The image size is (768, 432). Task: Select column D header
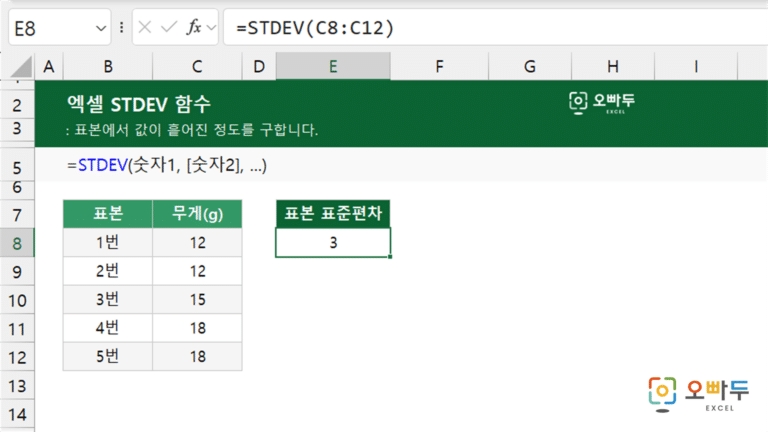coord(259,66)
